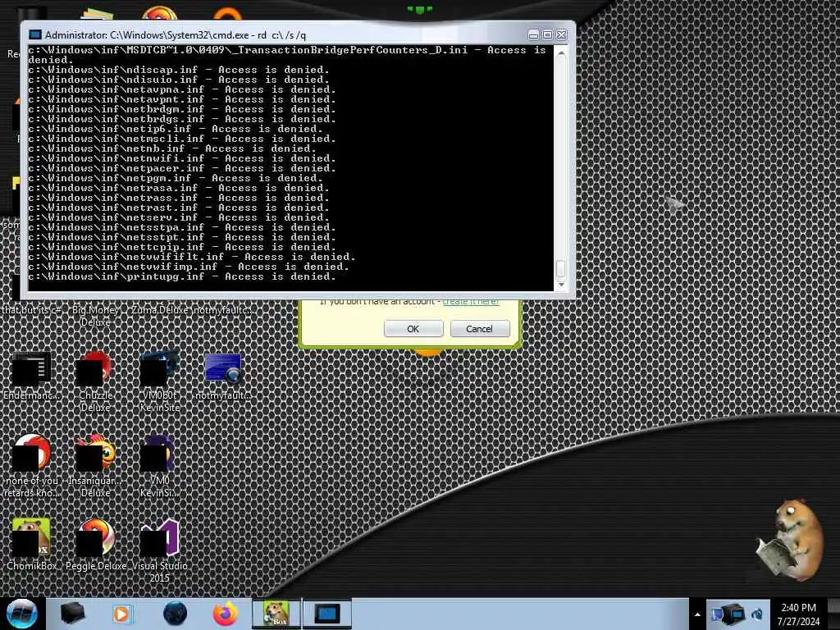The image size is (840, 630).
Task: Click the cmd vertical scrollbar thumb
Action: click(x=561, y=269)
